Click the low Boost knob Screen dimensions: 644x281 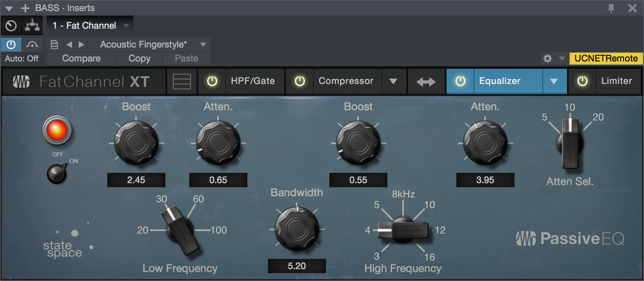pyautogui.click(x=136, y=143)
